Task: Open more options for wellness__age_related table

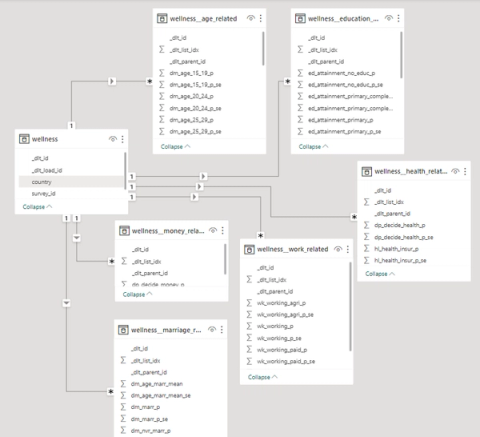Action: [261, 18]
